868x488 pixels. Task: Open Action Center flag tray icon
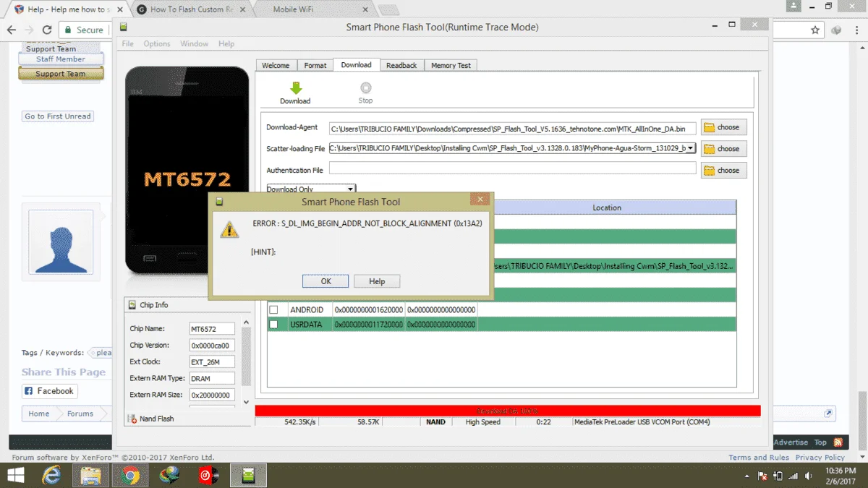(x=762, y=476)
